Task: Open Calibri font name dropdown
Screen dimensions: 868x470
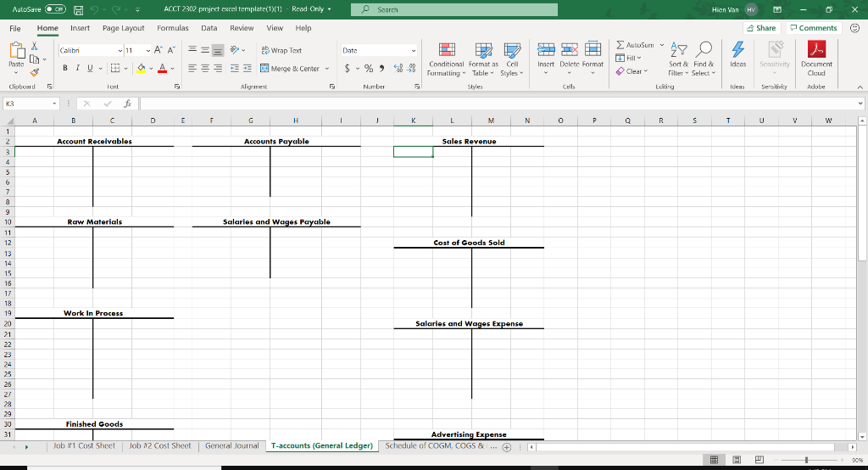Action: pyautogui.click(x=120, y=50)
